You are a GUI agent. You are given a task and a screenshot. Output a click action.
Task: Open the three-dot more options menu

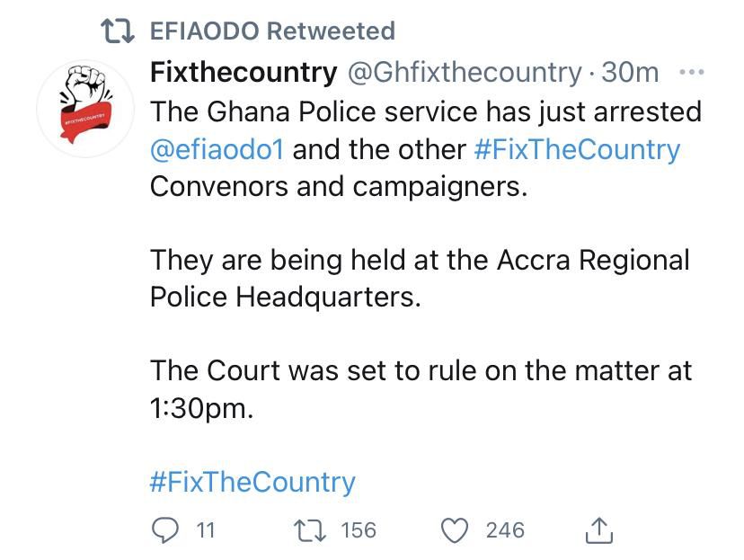[x=692, y=72]
